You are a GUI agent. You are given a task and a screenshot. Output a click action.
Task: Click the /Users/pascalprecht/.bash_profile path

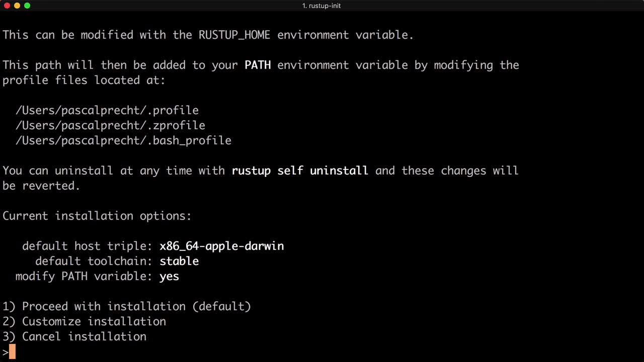tap(123, 140)
